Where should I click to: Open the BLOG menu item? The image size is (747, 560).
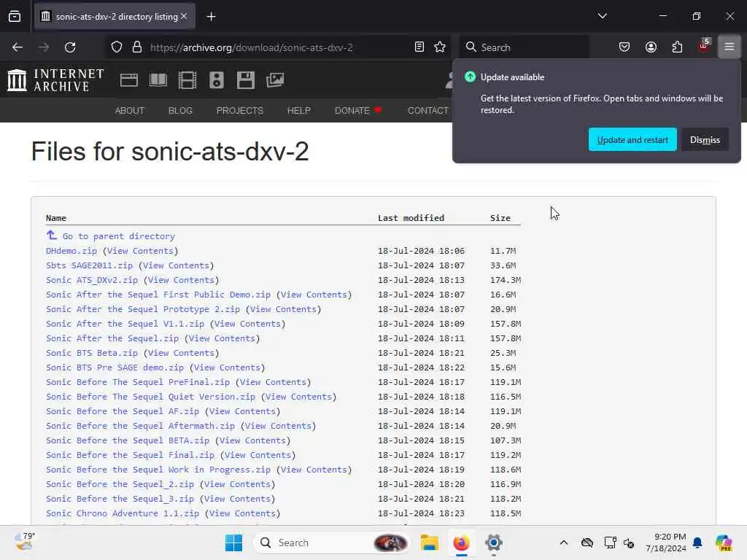(180, 111)
